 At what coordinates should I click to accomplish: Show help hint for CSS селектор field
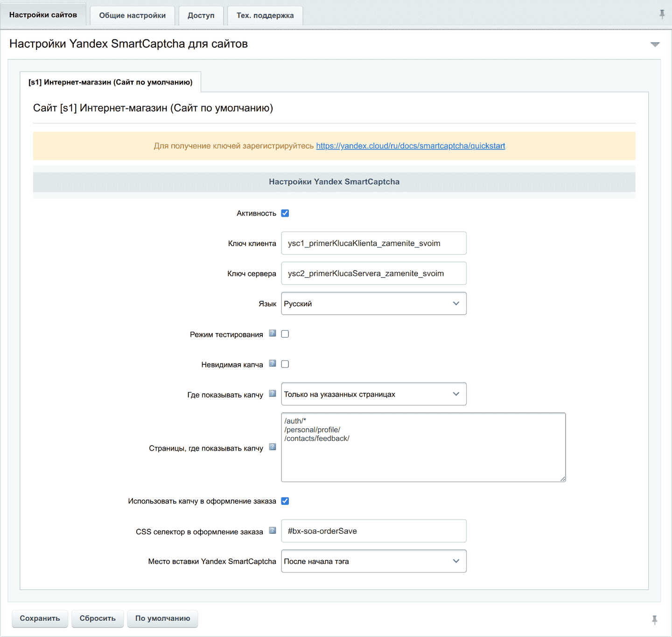273,531
